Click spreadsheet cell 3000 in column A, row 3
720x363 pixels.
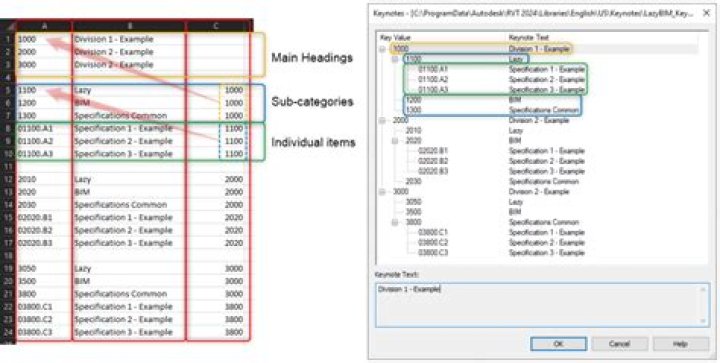click(x=44, y=65)
